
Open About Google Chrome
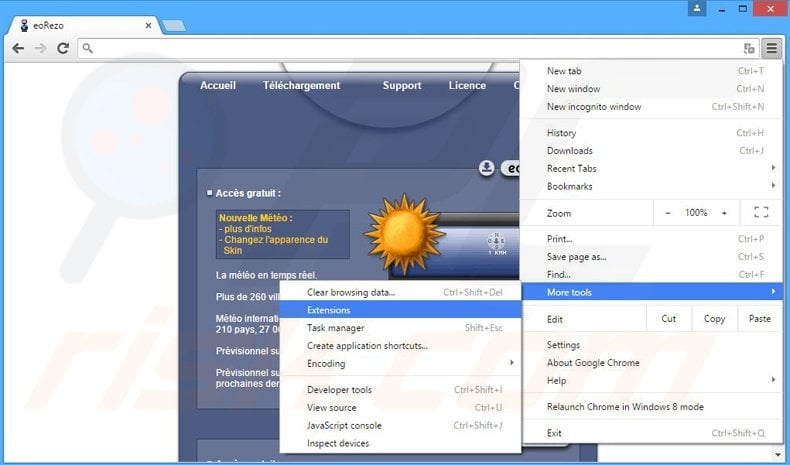[652, 363]
